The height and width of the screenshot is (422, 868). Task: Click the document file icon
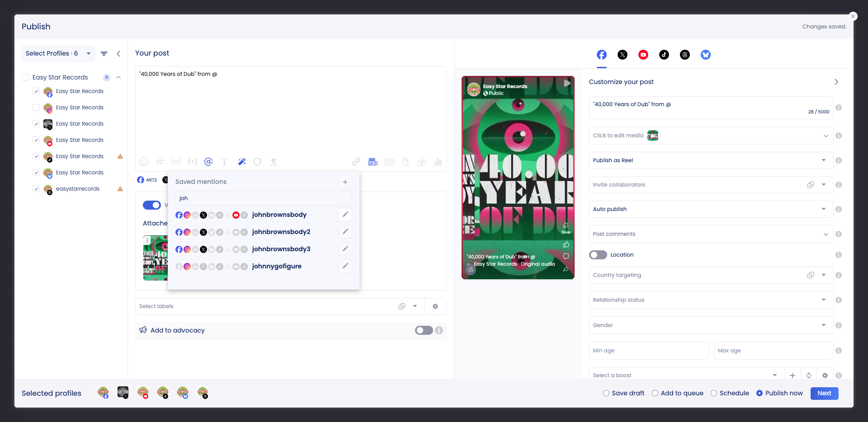point(406,162)
